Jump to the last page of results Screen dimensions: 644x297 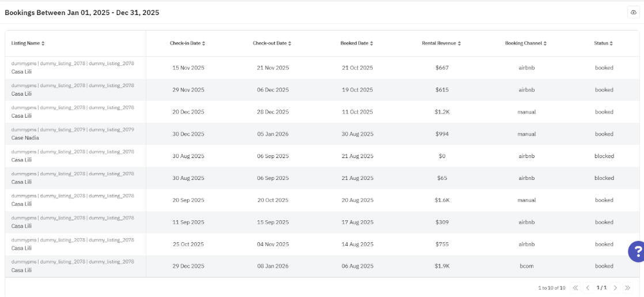point(627,287)
